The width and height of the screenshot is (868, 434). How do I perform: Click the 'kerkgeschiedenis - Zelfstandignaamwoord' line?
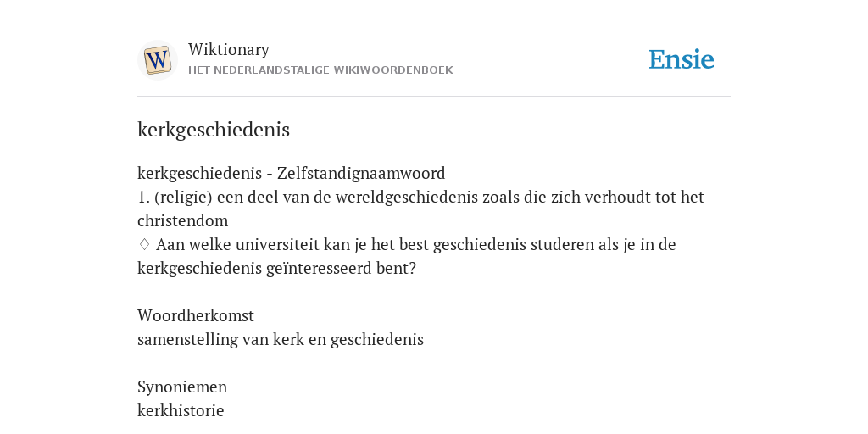(292, 173)
